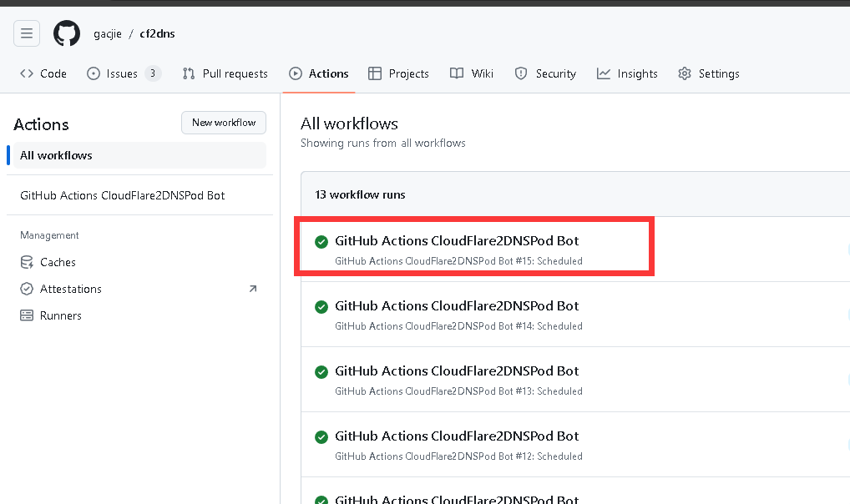Open the Insights tab
The image size is (850, 504).
[x=627, y=73]
